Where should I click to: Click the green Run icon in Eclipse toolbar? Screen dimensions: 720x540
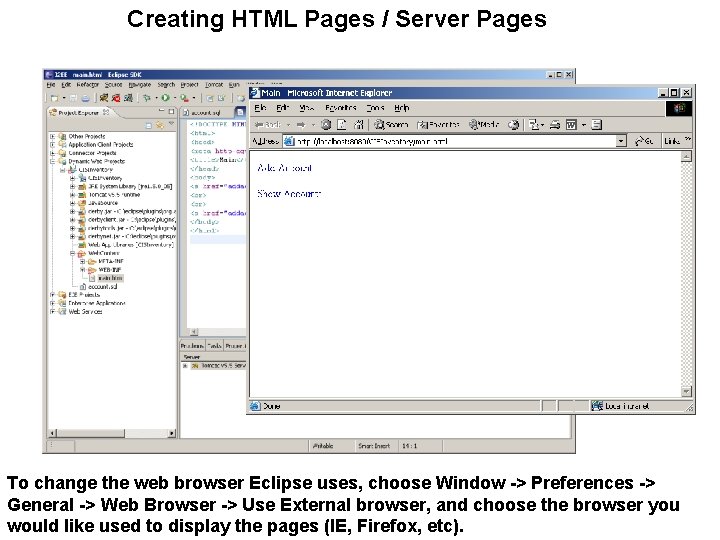pos(165,98)
